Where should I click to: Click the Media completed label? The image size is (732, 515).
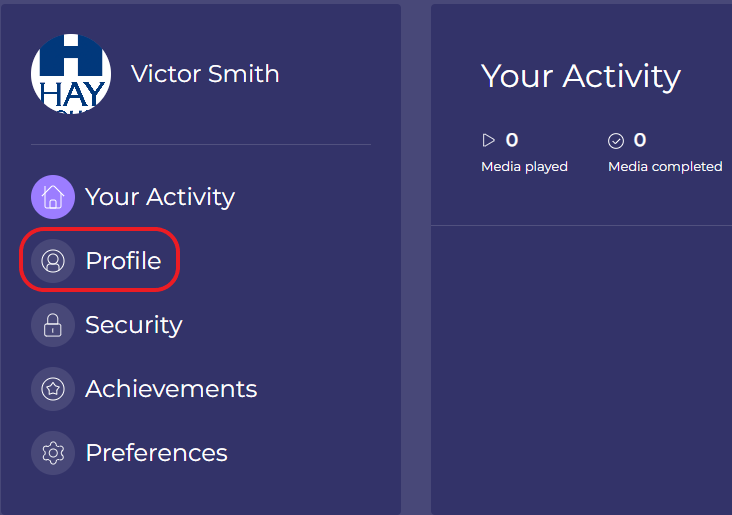[665, 167]
